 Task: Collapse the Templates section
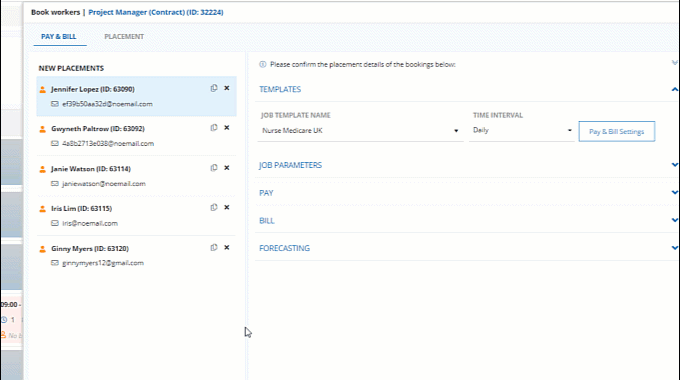tap(675, 89)
